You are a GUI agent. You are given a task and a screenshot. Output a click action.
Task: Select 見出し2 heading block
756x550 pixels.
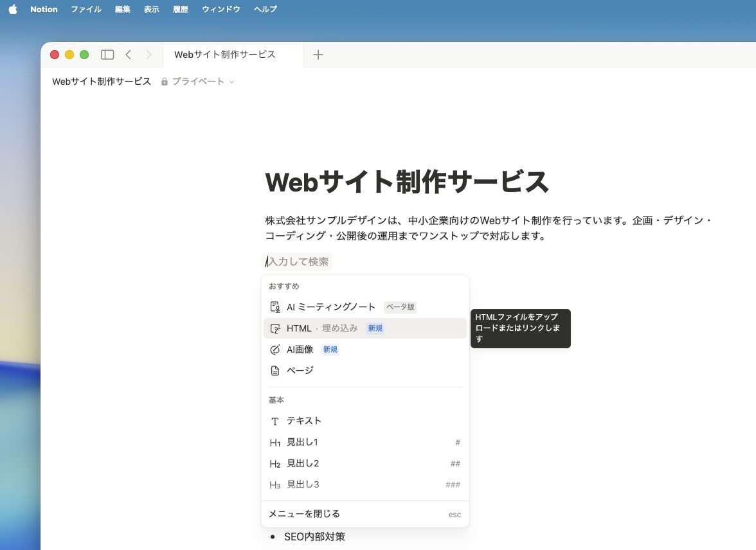[365, 463]
